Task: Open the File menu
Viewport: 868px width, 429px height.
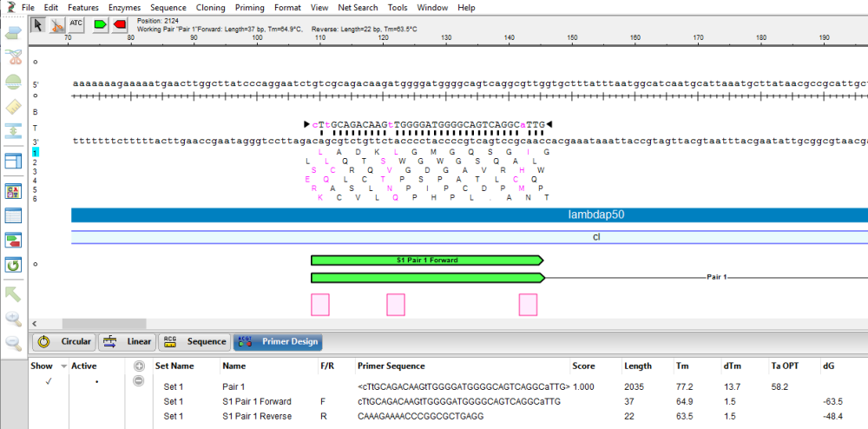Action: pos(29,8)
